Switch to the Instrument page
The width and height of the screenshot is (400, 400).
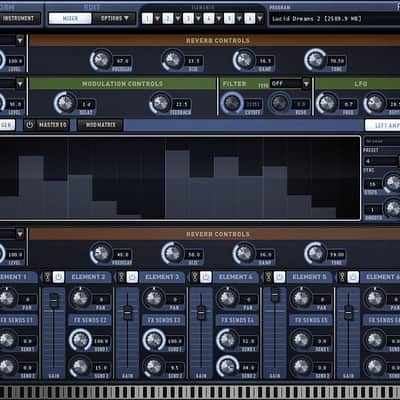coord(19,18)
